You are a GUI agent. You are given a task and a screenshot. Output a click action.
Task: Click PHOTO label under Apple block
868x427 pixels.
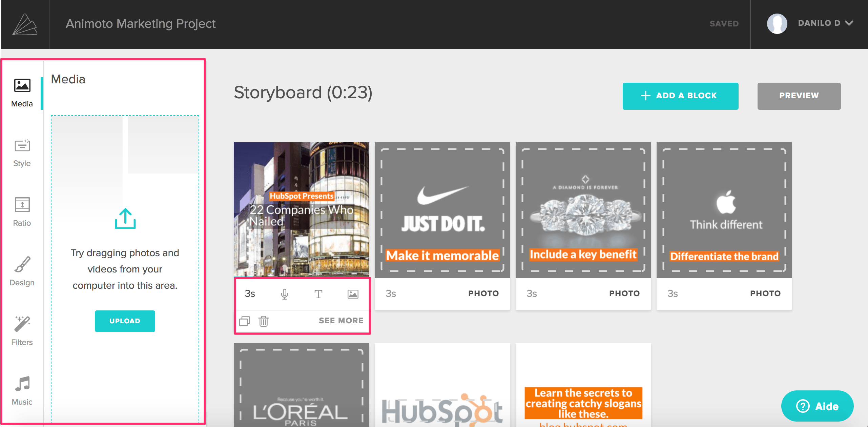[765, 293]
